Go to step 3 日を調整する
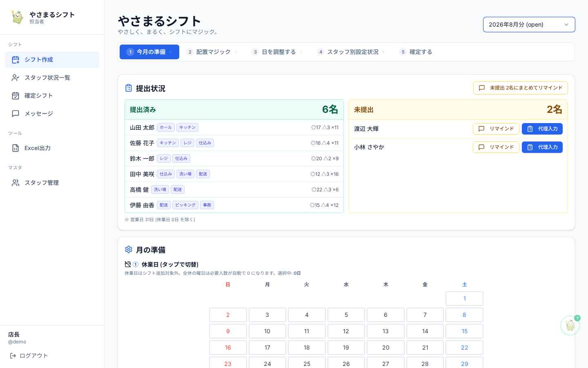The width and height of the screenshot is (588, 368). (x=277, y=52)
